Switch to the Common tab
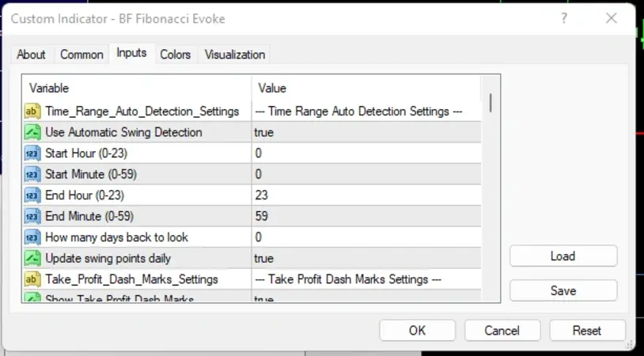This screenshot has width=644, height=356. click(81, 55)
